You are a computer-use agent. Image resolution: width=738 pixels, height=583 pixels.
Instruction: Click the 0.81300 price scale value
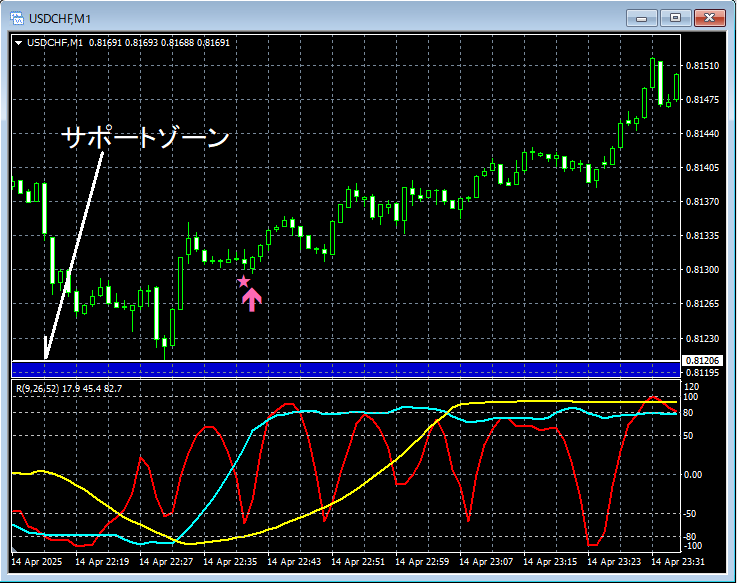pos(702,270)
